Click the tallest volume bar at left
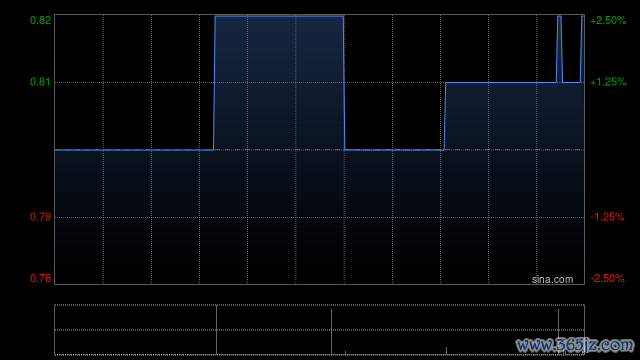Screen dimensions: 640x360 point(216,329)
